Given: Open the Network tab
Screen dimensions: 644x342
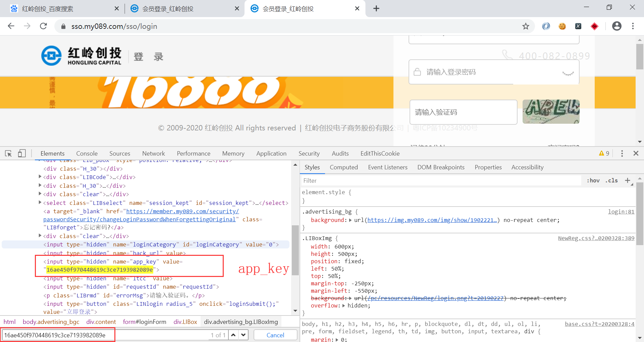Looking at the screenshot, I should tap(154, 154).
